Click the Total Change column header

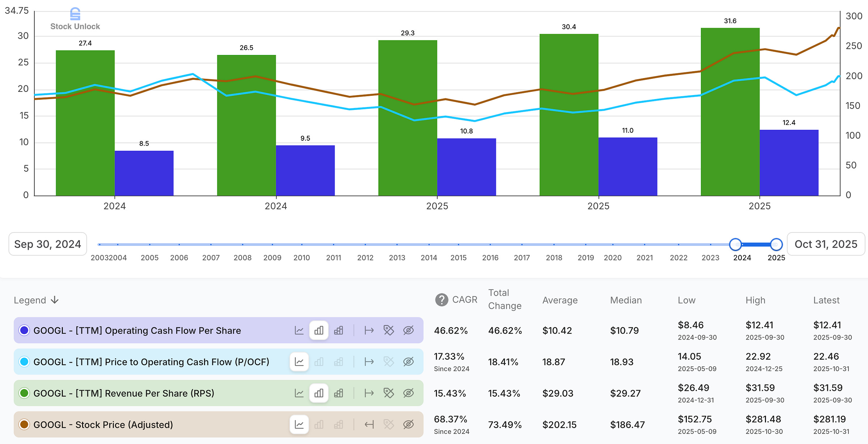pos(505,299)
